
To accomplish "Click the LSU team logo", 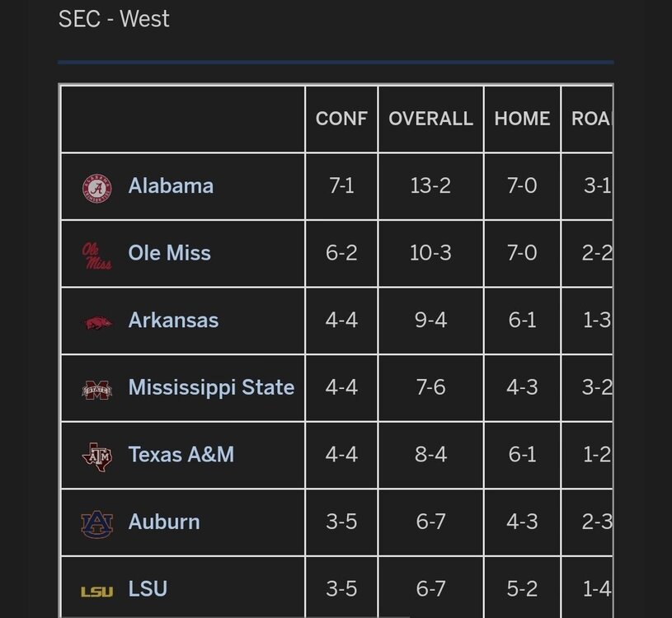I will (x=96, y=591).
